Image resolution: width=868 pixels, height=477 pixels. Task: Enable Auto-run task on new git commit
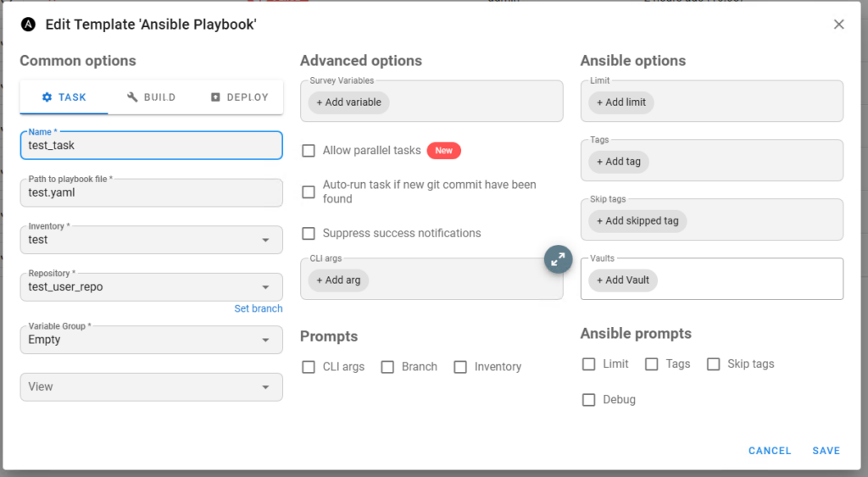click(309, 191)
